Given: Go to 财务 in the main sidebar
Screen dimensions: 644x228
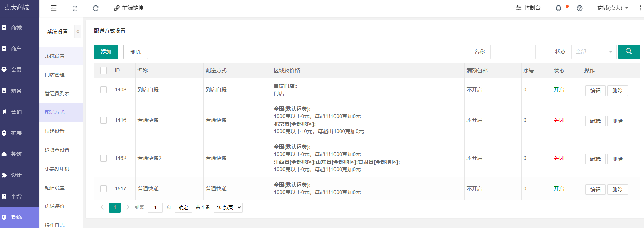Looking at the screenshot, I should [x=16, y=91].
